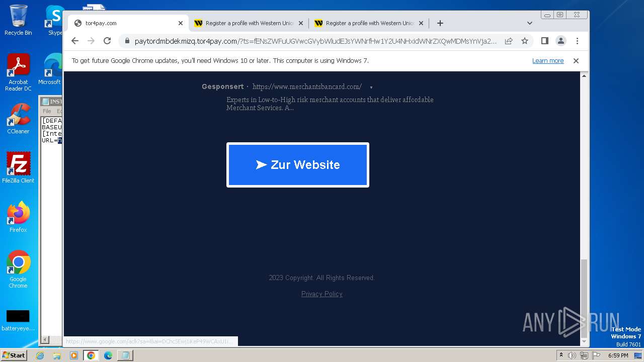Click the scrollbar down arrow
Image resolution: width=644 pixels, height=362 pixels.
coord(584,342)
